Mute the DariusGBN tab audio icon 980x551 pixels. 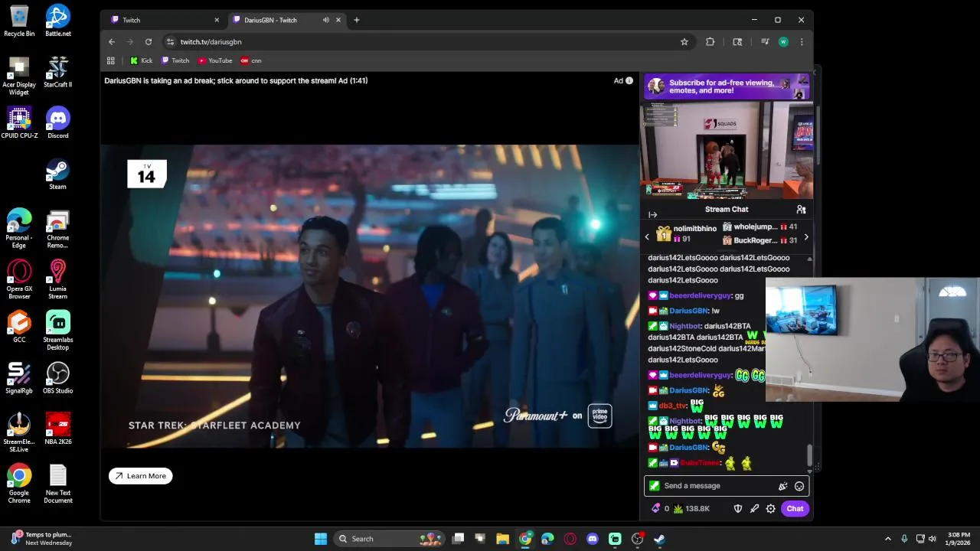(326, 20)
